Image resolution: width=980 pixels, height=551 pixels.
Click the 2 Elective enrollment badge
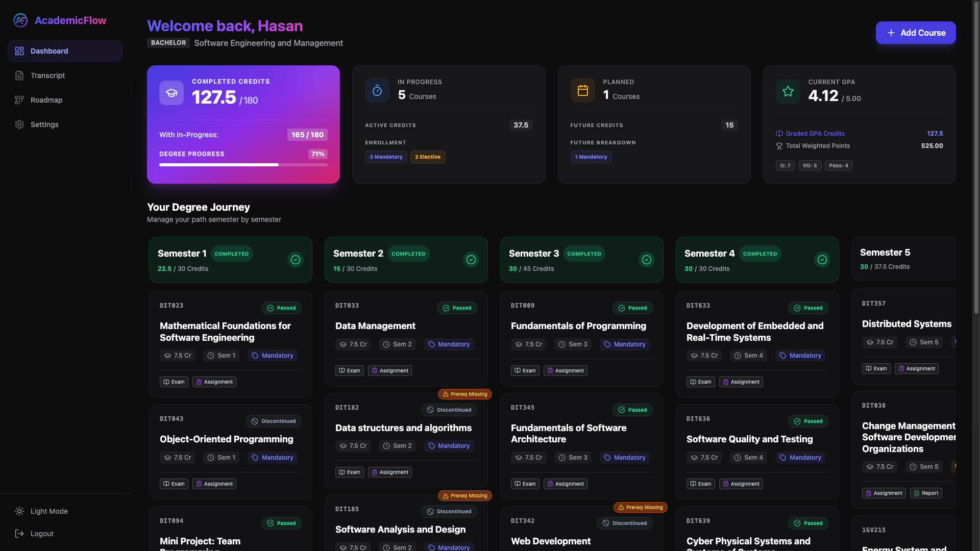[428, 157]
